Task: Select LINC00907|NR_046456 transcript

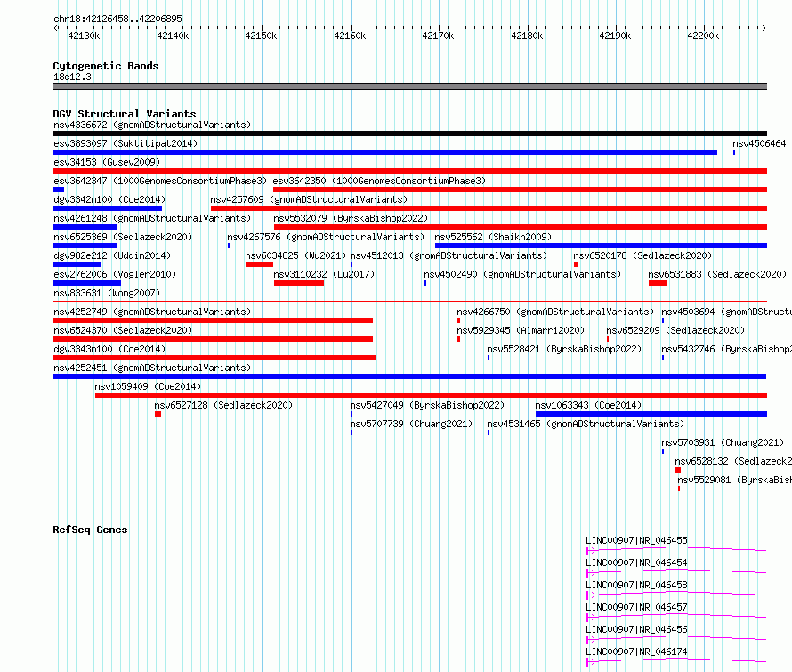Action: click(x=676, y=639)
